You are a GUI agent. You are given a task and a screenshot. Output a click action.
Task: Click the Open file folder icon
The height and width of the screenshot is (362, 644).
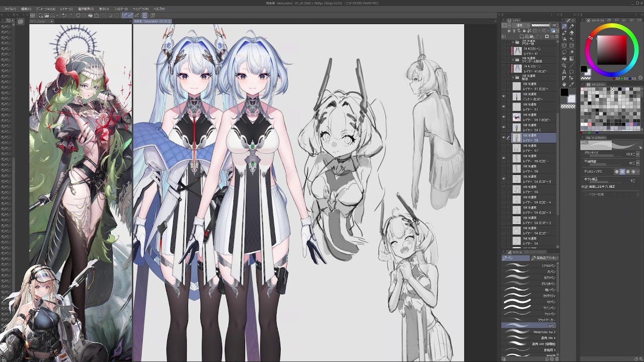click(x=47, y=16)
